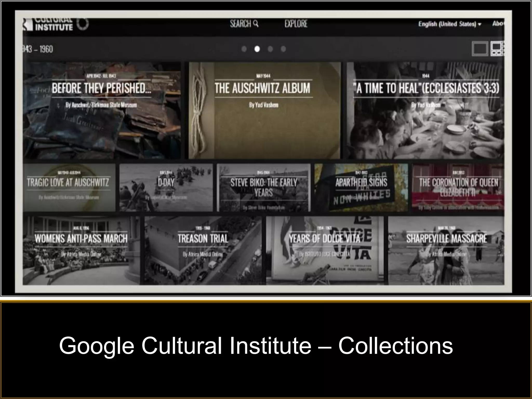The width and height of the screenshot is (532, 399).
Task: Open Womens Anti-Pass March exhibit tile
Action: 81,250
